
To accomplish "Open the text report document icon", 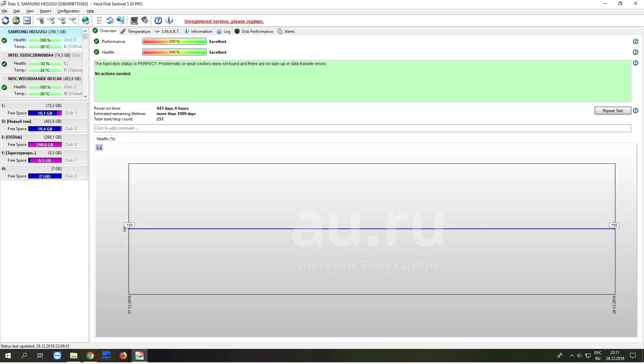I will tap(99, 20).
